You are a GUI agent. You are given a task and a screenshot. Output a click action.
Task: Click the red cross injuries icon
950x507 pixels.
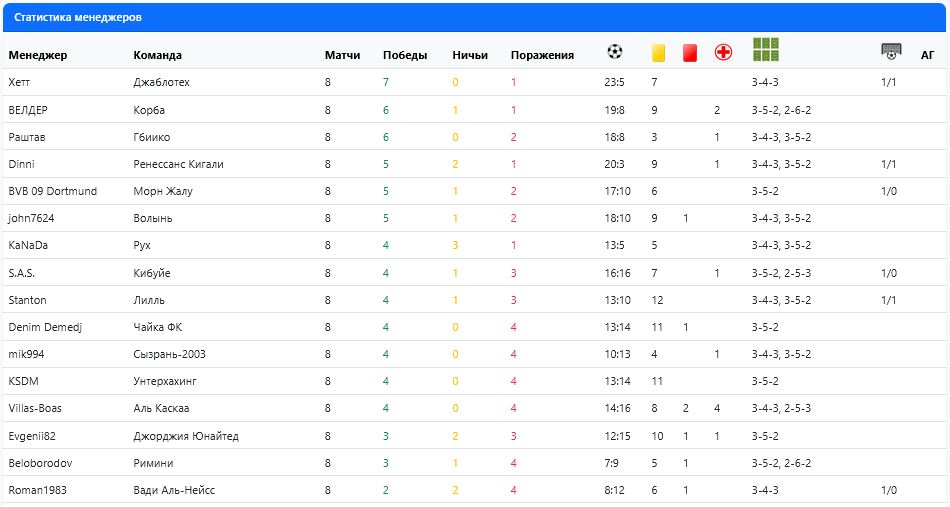(723, 53)
